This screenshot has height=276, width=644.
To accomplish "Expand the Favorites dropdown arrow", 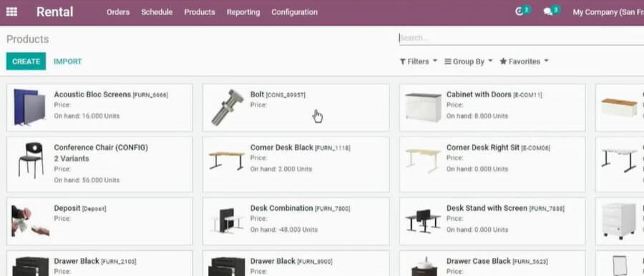I will coord(546,61).
